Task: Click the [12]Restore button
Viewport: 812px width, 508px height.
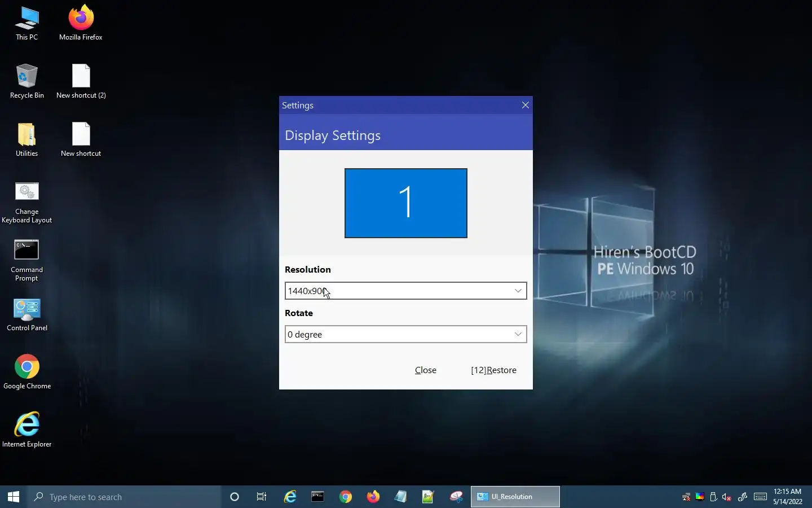Action: tap(493, 370)
